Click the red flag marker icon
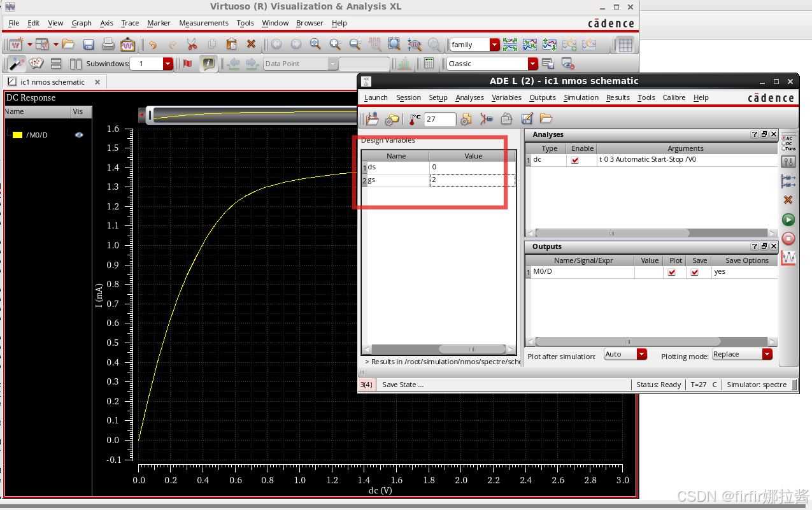Screen dimensions: 812x510 (x=187, y=64)
